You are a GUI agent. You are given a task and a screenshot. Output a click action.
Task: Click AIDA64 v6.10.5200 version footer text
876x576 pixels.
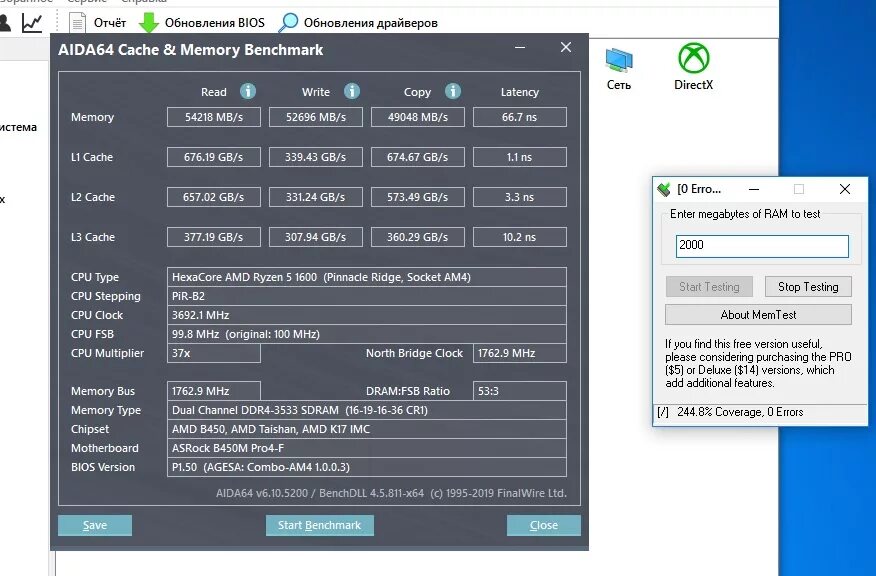click(391, 493)
